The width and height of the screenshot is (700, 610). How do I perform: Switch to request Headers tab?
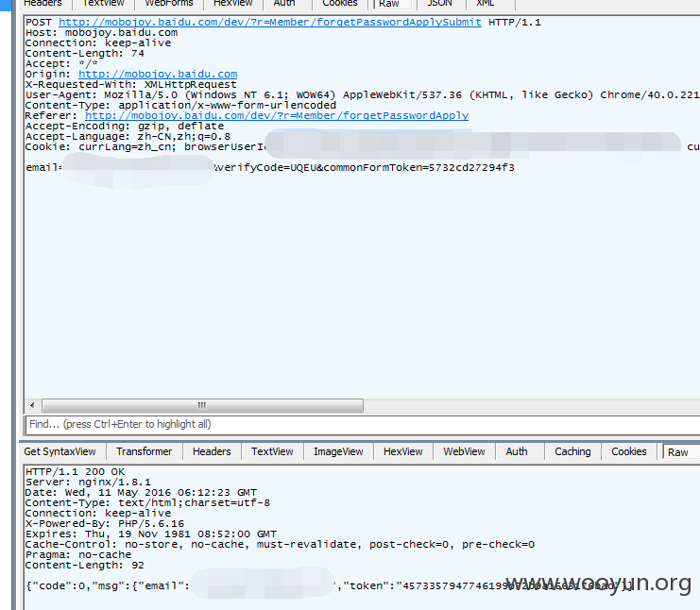43,3
